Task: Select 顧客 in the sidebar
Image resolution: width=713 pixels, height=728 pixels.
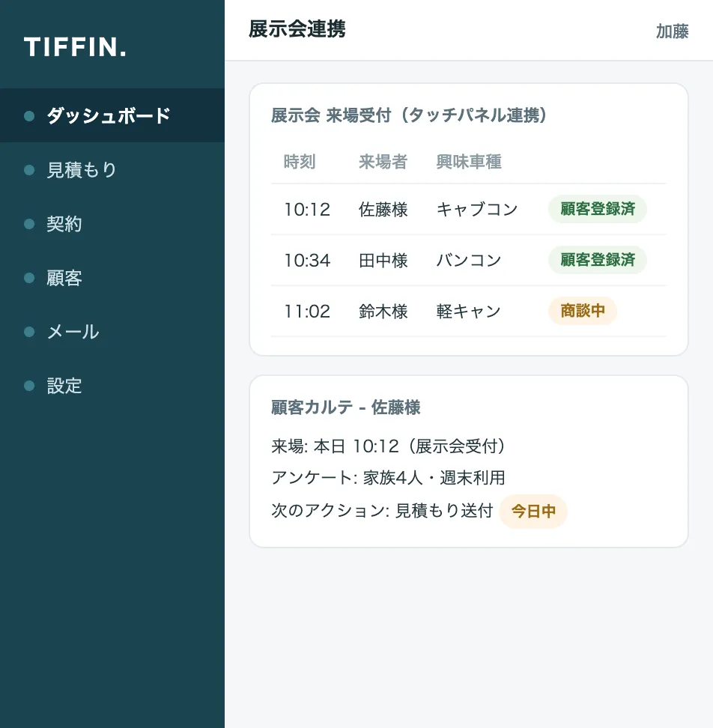Action: tap(112, 278)
